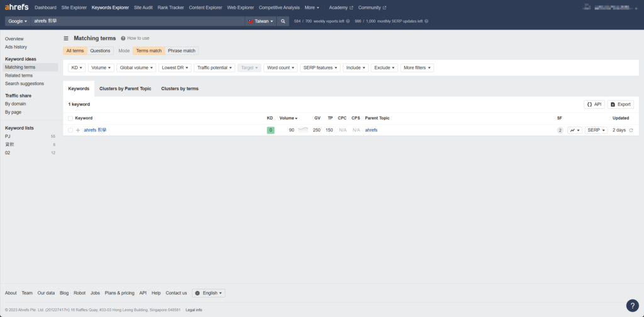Open Traffic share By domain

[x=15, y=104]
